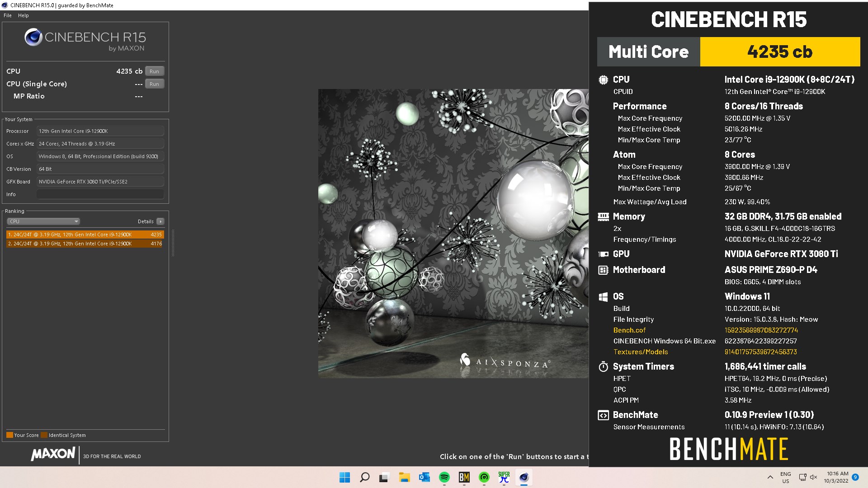Screen dimensions: 868x488
Task: Open Spotify from taskbar
Action: tap(444, 477)
